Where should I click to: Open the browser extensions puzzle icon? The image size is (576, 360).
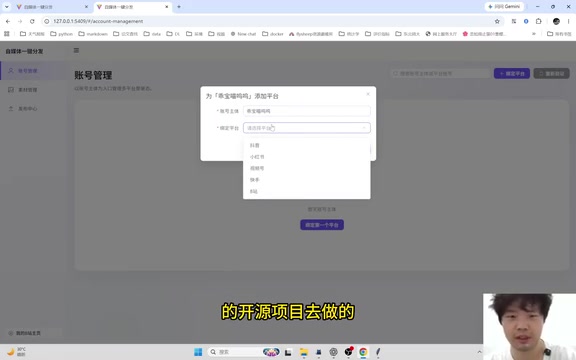[x=539, y=21]
